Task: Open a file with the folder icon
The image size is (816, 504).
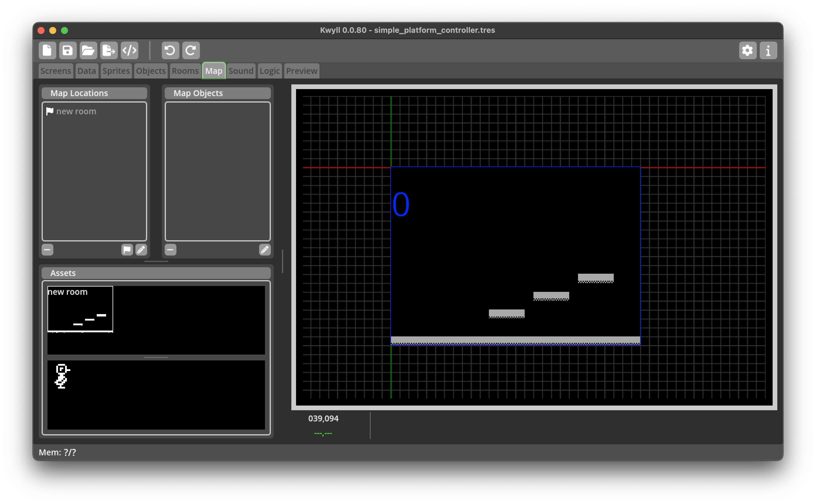Action: pyautogui.click(x=88, y=50)
